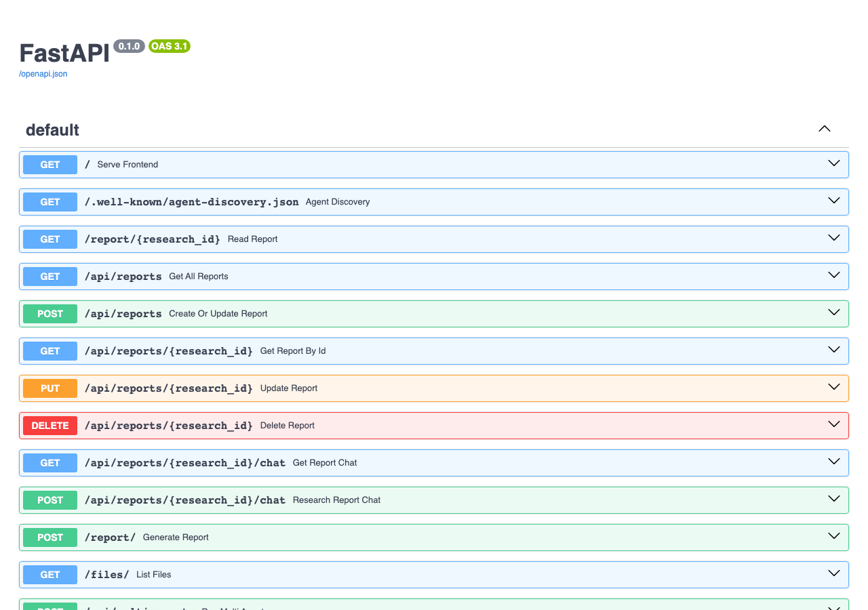
Task: Select the /report/ path text
Action: (x=110, y=537)
